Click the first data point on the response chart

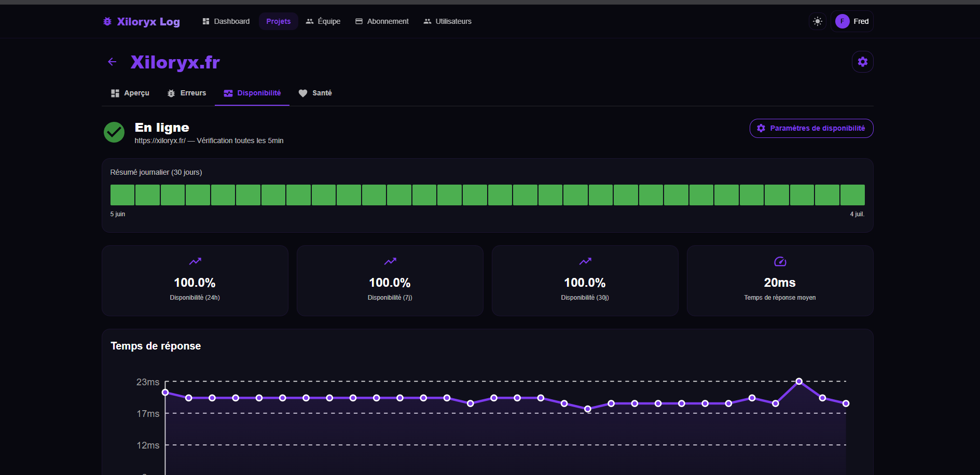tap(165, 392)
